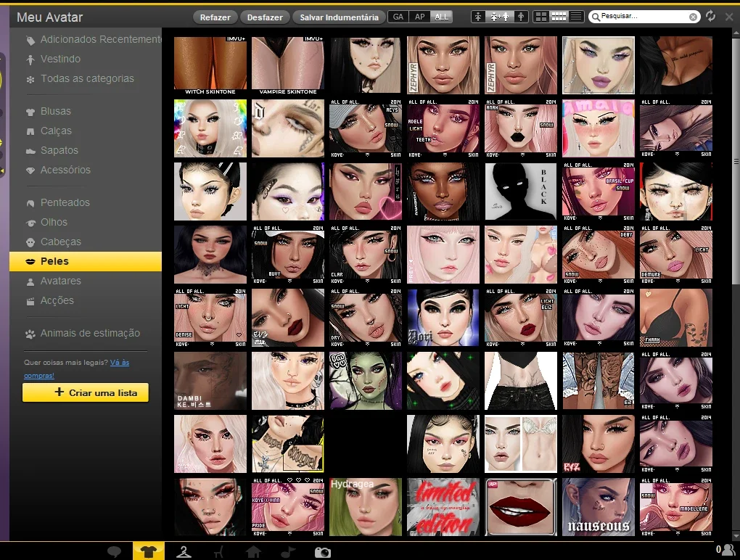Save outfit with Salvar Indumentária
740x560 pixels.
[x=339, y=17]
